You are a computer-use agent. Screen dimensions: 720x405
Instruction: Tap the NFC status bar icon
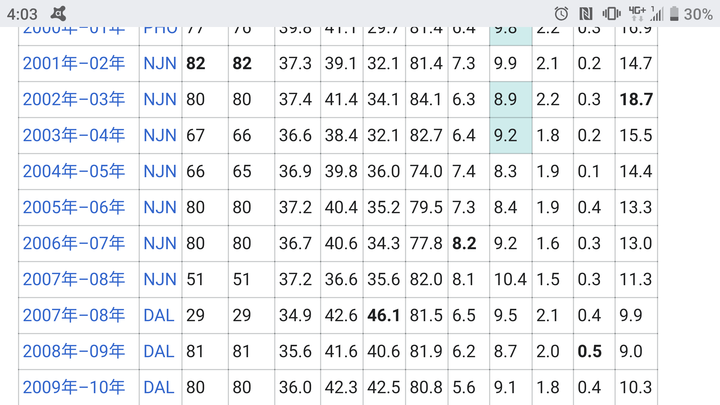click(586, 13)
